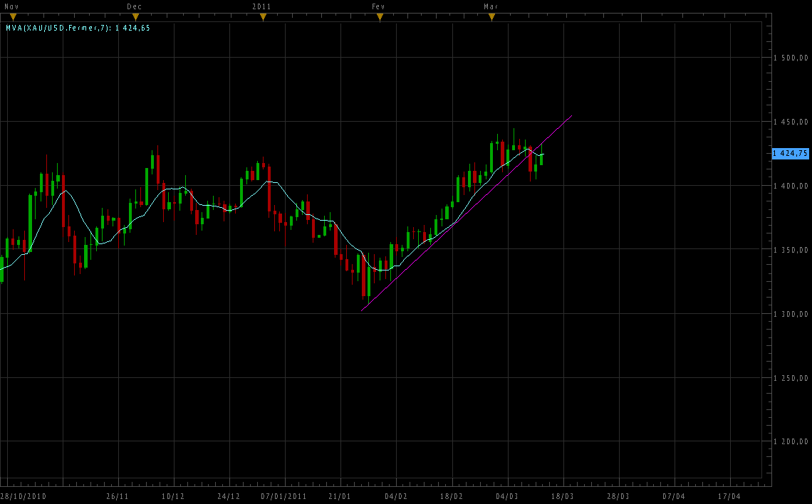812x504 pixels.
Task: Click the 17/04 date axis label
Action: point(729,496)
